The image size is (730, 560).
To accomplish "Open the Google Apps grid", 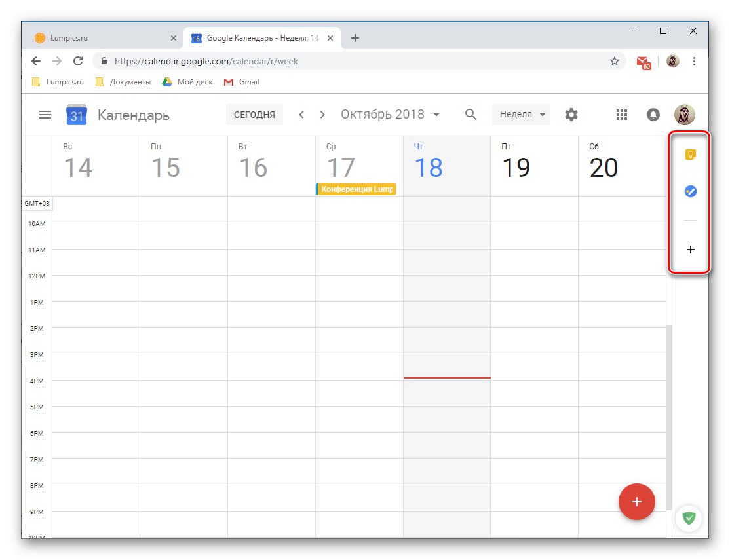I will tap(621, 114).
